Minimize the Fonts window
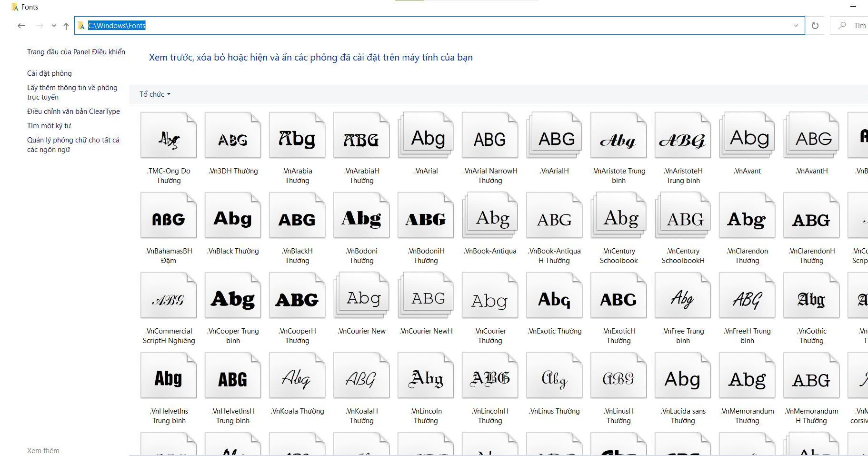 click(x=853, y=7)
